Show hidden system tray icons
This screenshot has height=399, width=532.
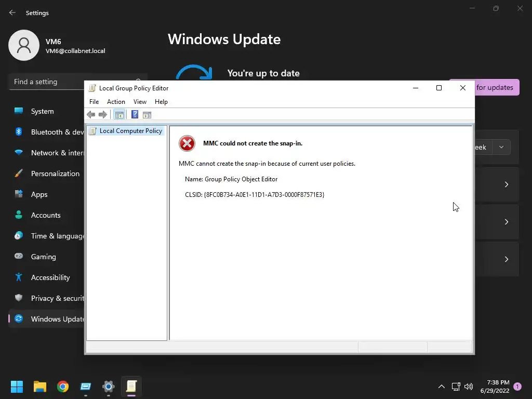coord(442,387)
